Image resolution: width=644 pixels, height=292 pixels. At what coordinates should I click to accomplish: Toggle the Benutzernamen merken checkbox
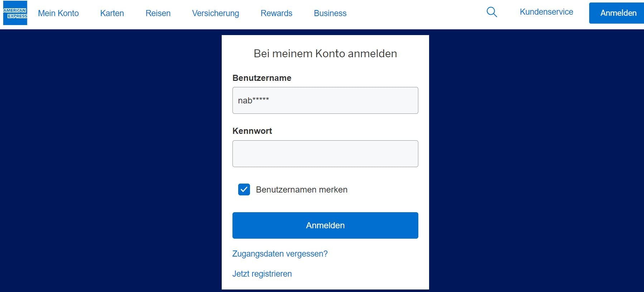coord(244,189)
